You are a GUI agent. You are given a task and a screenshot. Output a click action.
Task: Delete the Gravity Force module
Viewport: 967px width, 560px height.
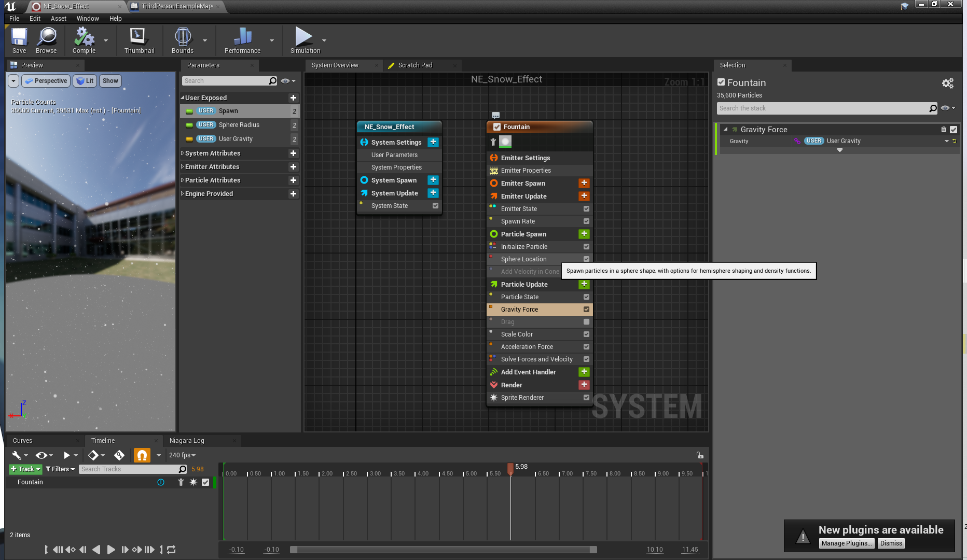pos(944,130)
